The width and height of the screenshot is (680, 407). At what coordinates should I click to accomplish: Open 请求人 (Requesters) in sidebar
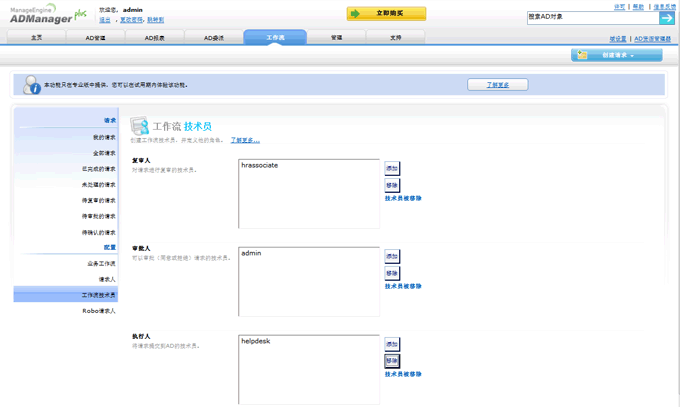coord(107,279)
